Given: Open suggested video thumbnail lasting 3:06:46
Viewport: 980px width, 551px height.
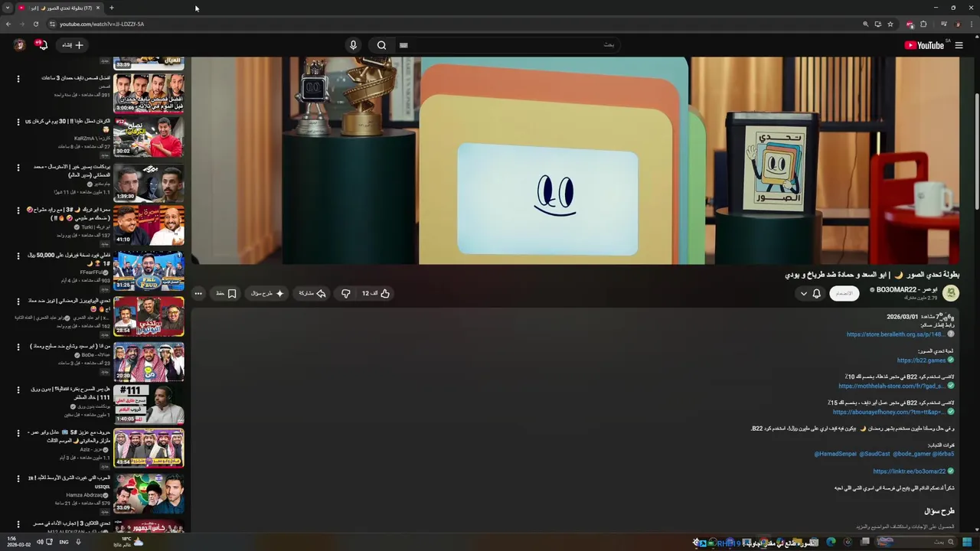Looking at the screenshot, I should coord(149,93).
